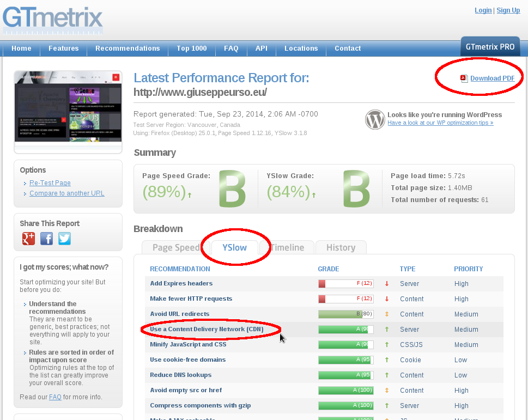Switch to the History tab

(341, 248)
